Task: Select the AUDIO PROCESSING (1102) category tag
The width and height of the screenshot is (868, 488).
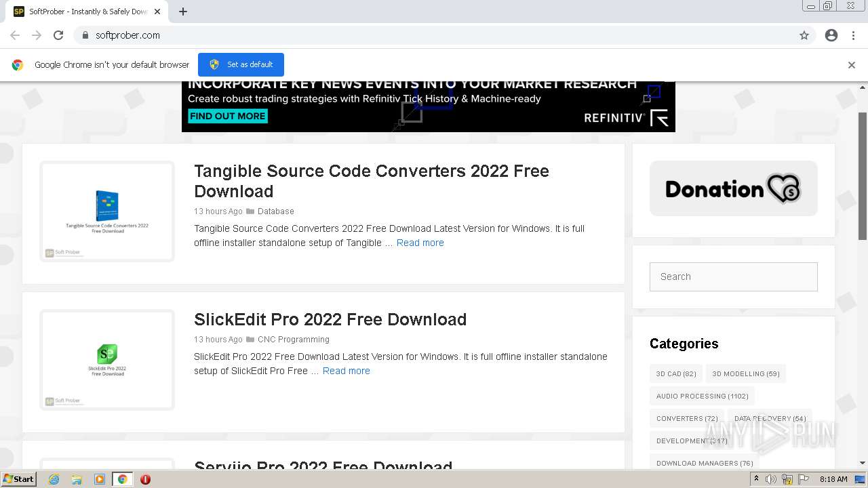Action: [703, 396]
